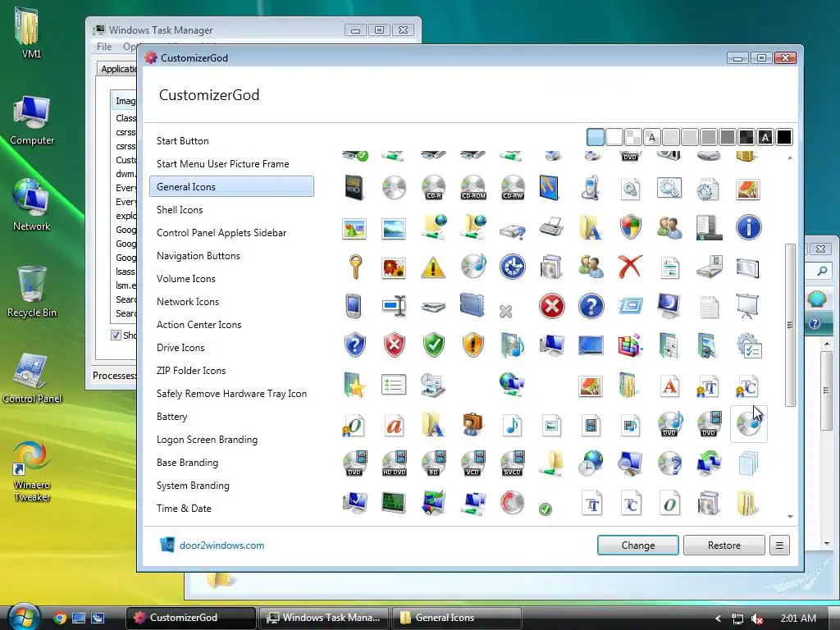Open the Windows Start orb
The image size is (840, 630).
tap(23, 617)
